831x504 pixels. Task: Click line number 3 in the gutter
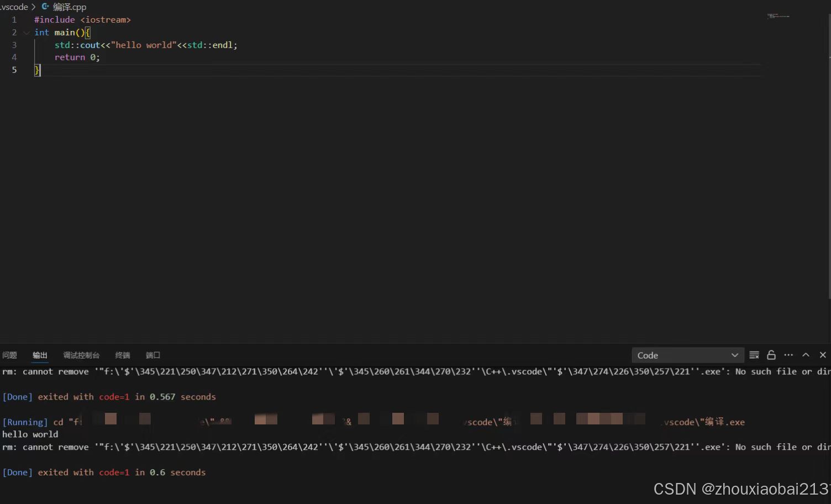point(14,45)
